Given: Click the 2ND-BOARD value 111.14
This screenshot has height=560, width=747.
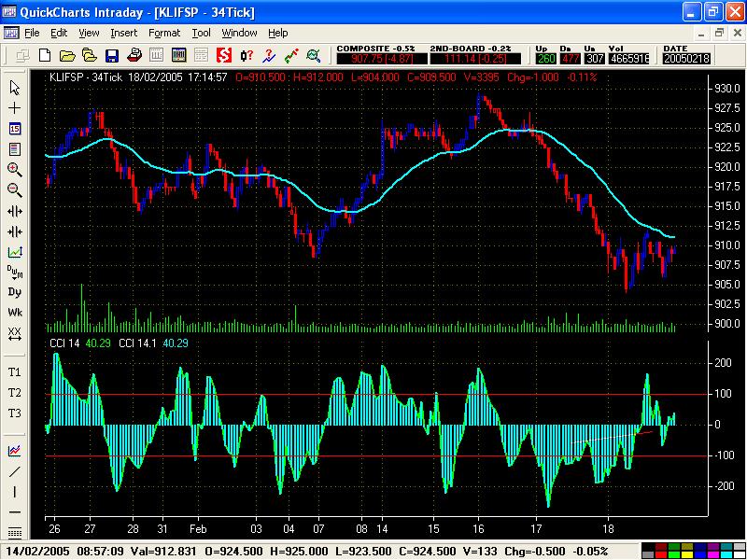Looking at the screenshot, I should click(x=475, y=59).
